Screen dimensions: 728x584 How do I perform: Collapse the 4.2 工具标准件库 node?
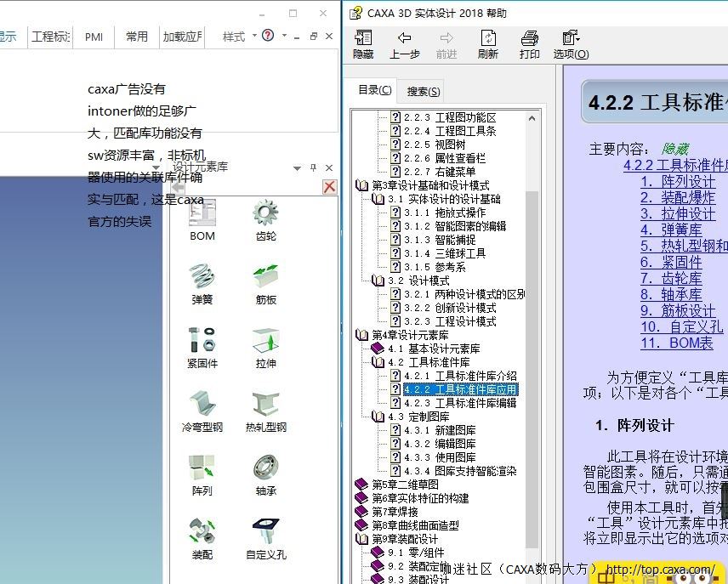click(x=378, y=362)
